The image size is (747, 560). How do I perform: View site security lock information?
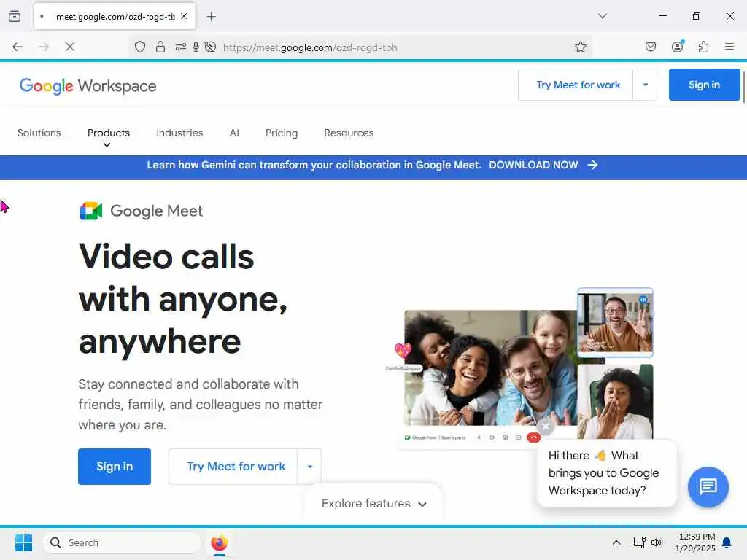[160, 47]
